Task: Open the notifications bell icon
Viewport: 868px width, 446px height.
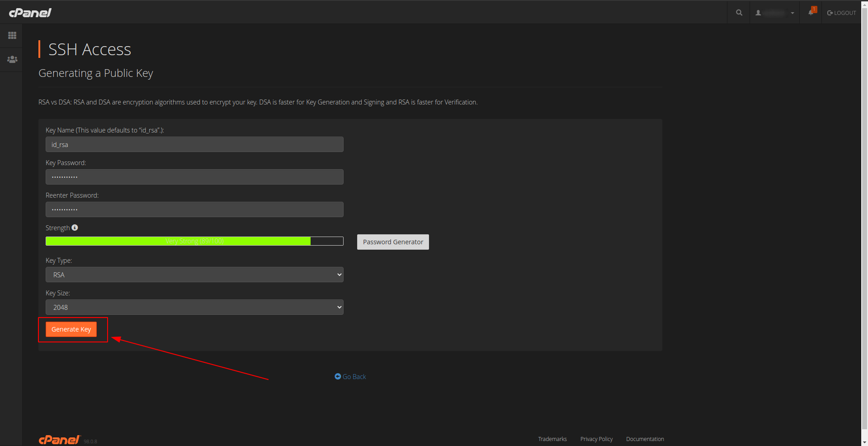Action: 811,12
